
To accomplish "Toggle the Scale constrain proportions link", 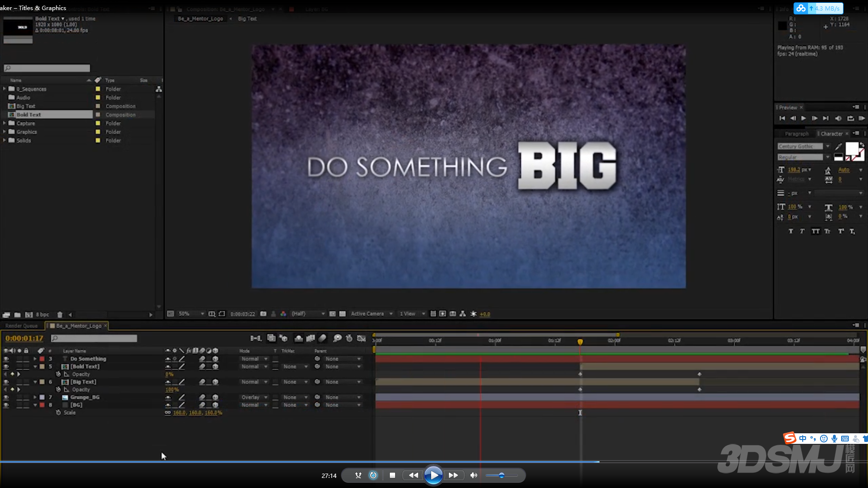I will 168,413.
